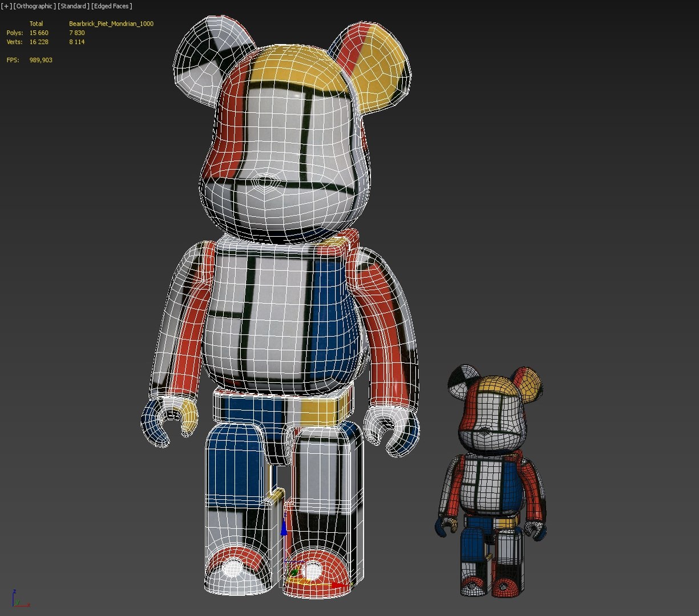Image resolution: width=699 pixels, height=616 pixels.
Task: Open the [+] viewport general menu
Action: [5, 6]
